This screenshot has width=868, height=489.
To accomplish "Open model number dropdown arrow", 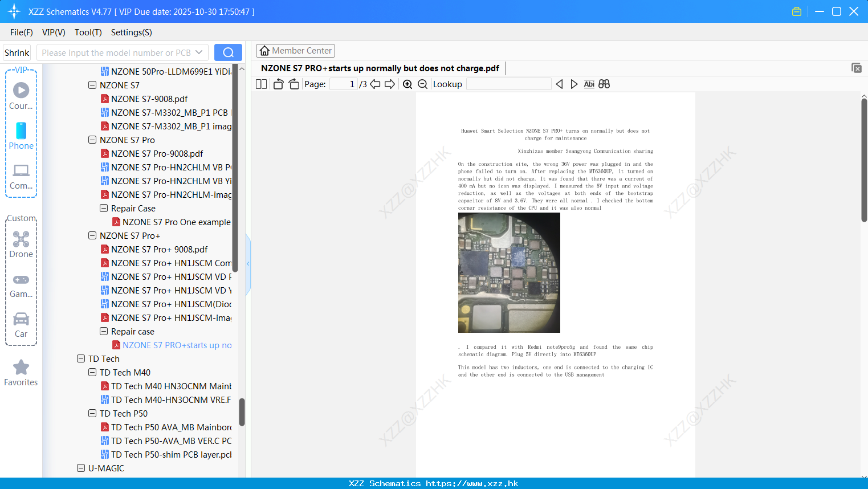I will [x=199, y=52].
